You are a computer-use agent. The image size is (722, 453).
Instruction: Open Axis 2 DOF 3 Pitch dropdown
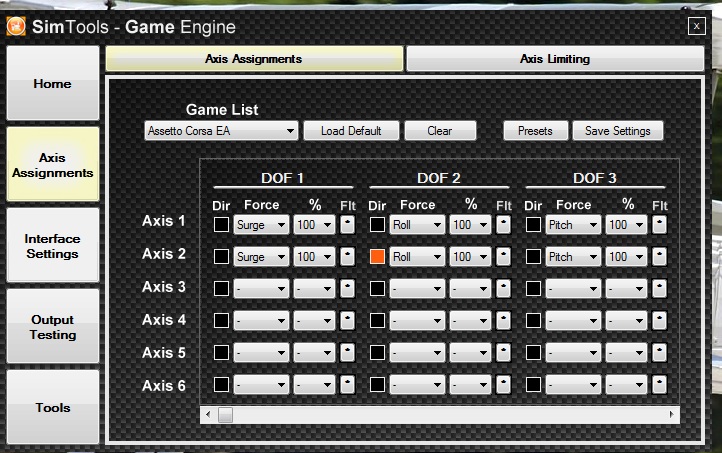tap(573, 256)
